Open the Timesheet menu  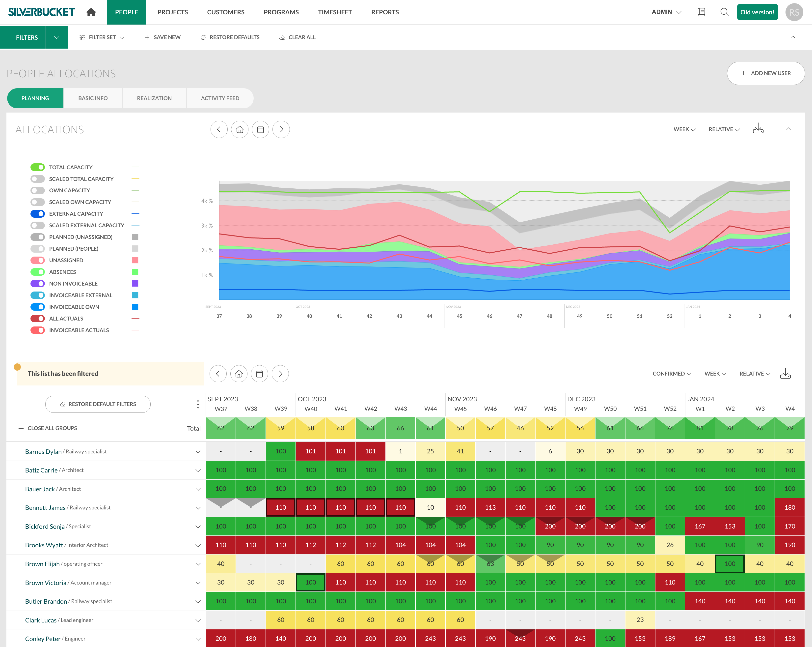(335, 12)
